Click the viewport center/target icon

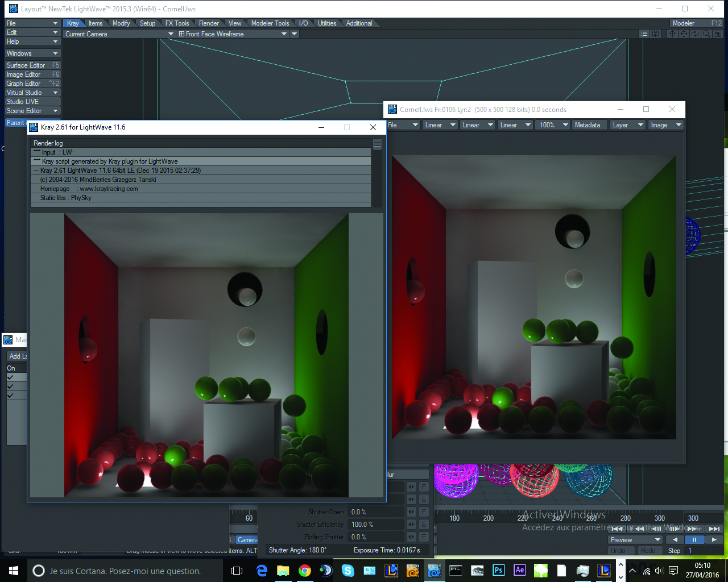point(672,34)
